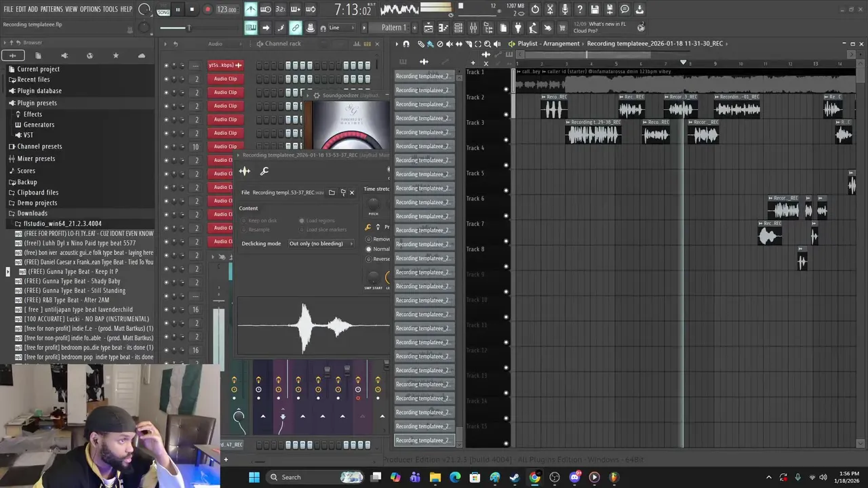Viewport: 868px width, 488px height.
Task: Select the Normal radio option
Action: tap(378, 249)
